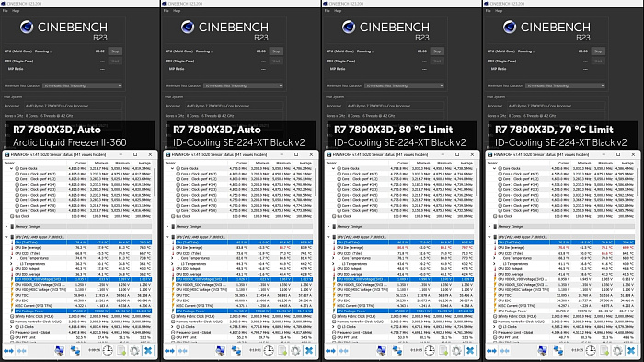Open Minimum Test Duration dropdown in 80 °C Limit panel
The height and width of the screenshot is (362, 644).
pyautogui.click(x=405, y=85)
